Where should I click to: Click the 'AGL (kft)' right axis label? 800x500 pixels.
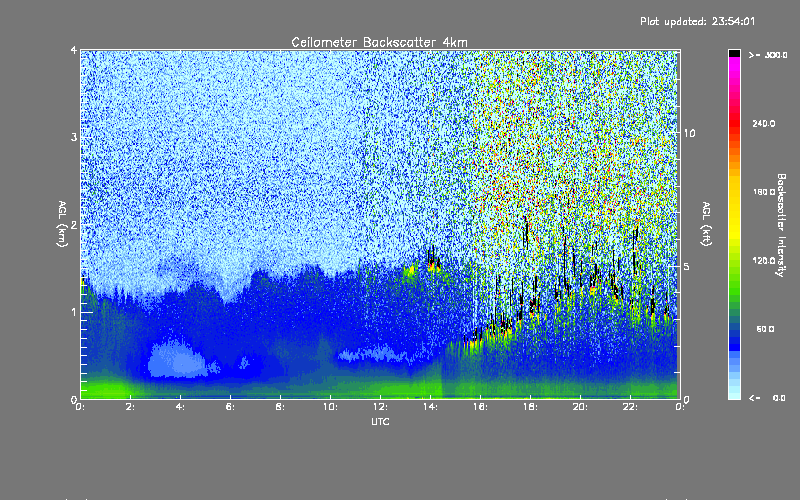click(707, 224)
